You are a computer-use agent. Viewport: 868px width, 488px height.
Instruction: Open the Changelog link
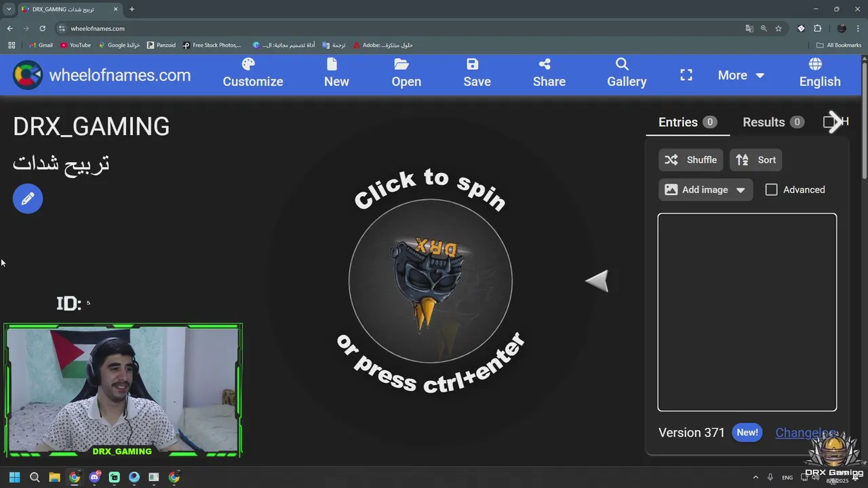tap(806, 432)
